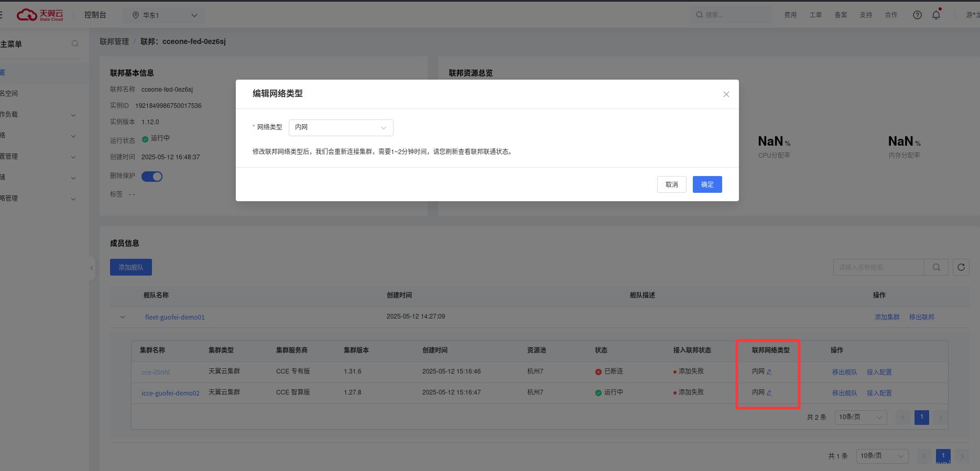Collapse the fleet-guofei-demo01 row

tap(123, 317)
